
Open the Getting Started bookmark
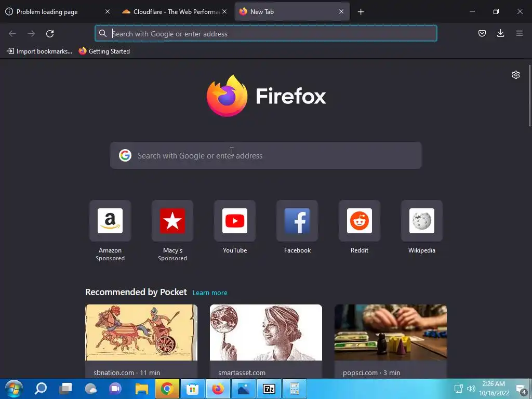tap(104, 51)
